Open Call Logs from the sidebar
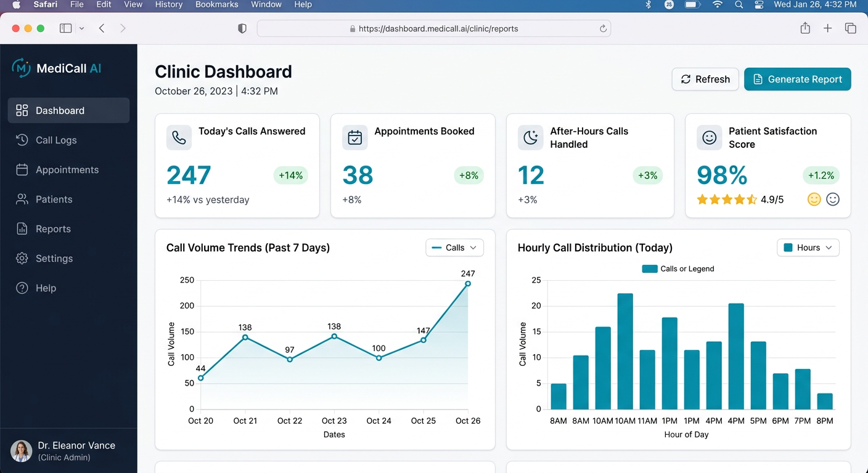Viewport: 868px width, 473px height. (22, 140)
